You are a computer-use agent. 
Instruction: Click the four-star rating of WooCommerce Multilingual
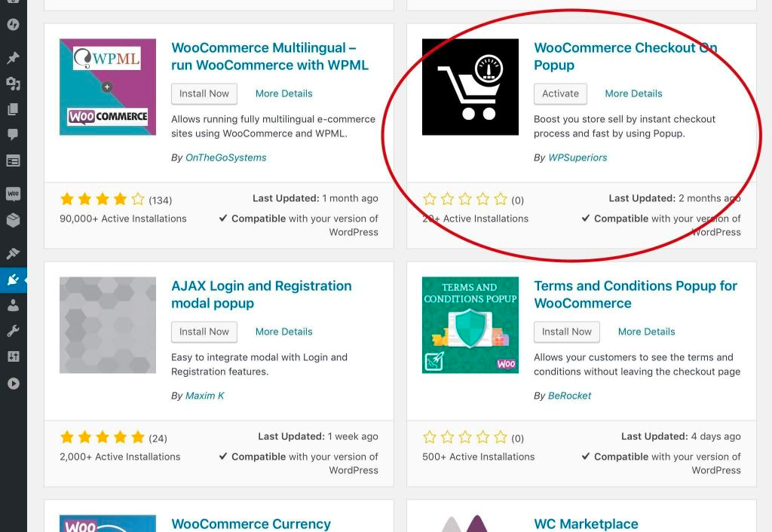pyautogui.click(x=103, y=199)
